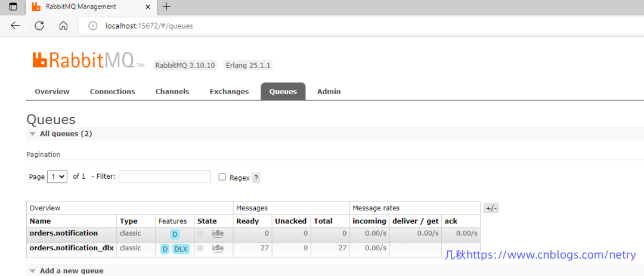The image size is (644, 276).
Task: Click the state square of orders.notification
Action: tap(200, 233)
